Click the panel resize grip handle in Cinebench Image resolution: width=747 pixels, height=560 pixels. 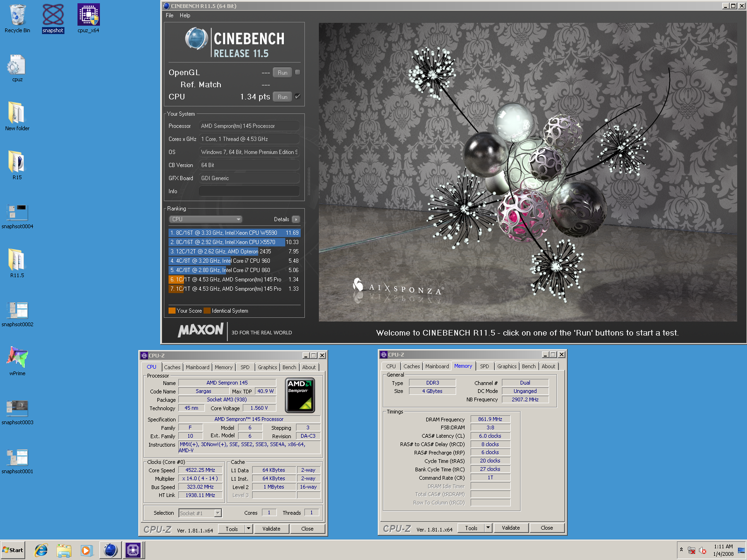308,181
